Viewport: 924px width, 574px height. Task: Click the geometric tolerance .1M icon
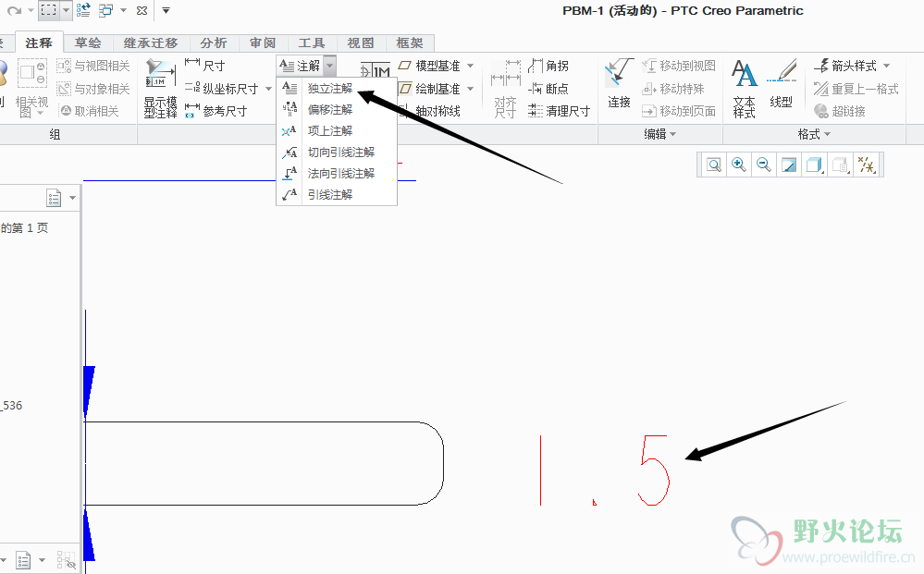375,70
